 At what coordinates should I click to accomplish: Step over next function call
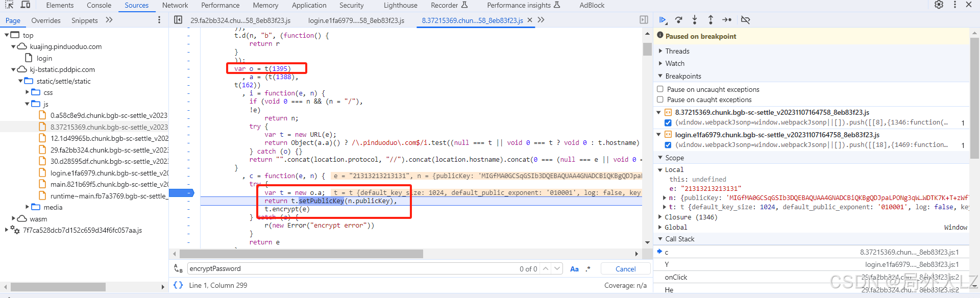click(679, 20)
